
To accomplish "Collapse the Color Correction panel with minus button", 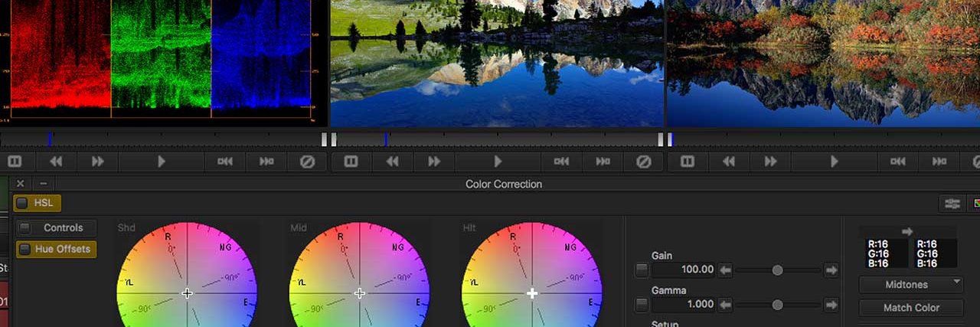I will 43,184.
